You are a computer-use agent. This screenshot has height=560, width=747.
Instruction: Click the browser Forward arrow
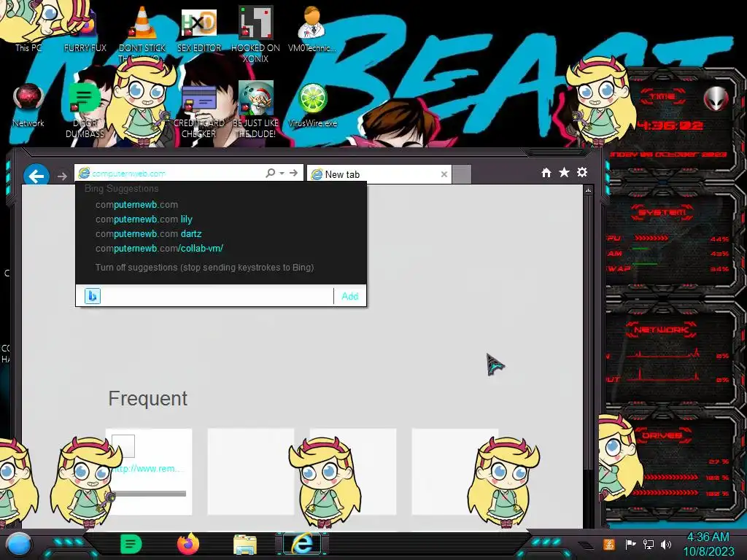point(62,176)
